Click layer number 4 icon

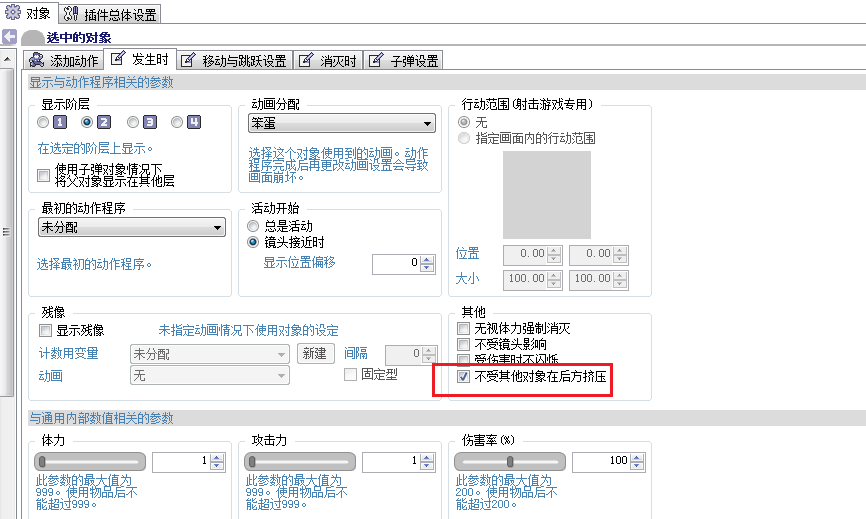(x=194, y=122)
